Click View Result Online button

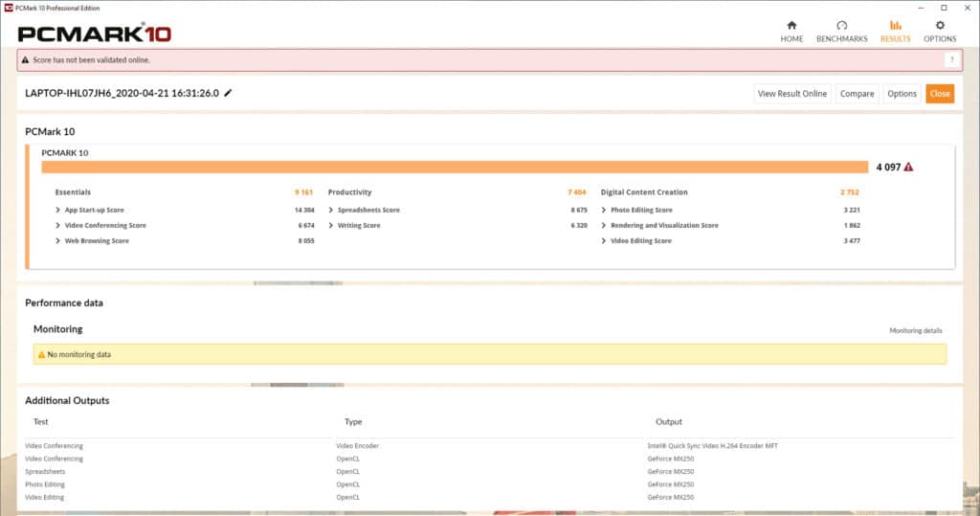[791, 94]
